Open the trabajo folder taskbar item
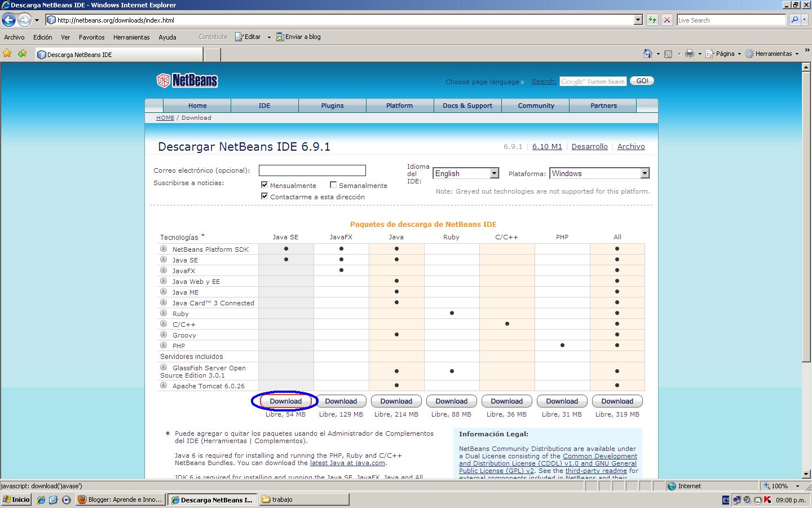 click(304, 500)
